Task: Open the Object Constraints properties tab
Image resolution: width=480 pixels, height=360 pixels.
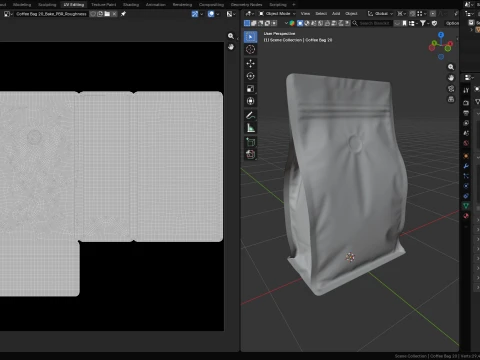Action: pos(466,196)
